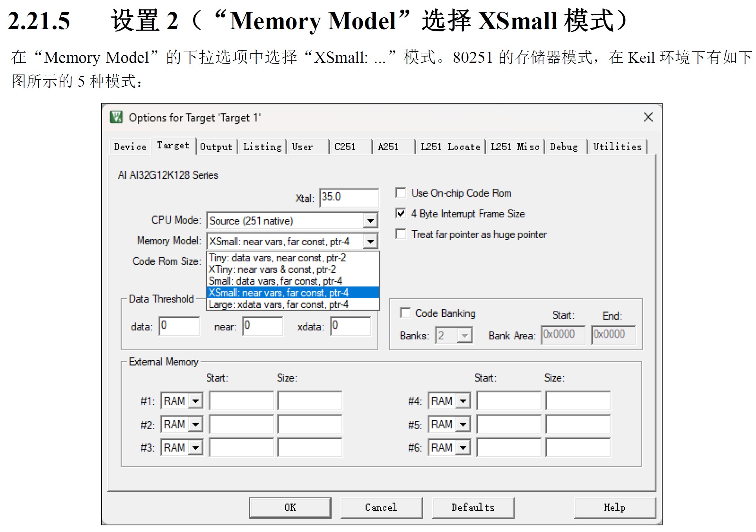
Task: Switch to the C251 tab
Action: pyautogui.click(x=351, y=147)
